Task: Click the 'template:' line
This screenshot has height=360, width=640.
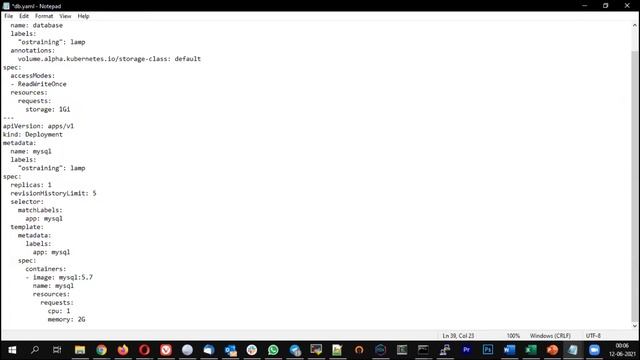Action: pyautogui.click(x=27, y=227)
